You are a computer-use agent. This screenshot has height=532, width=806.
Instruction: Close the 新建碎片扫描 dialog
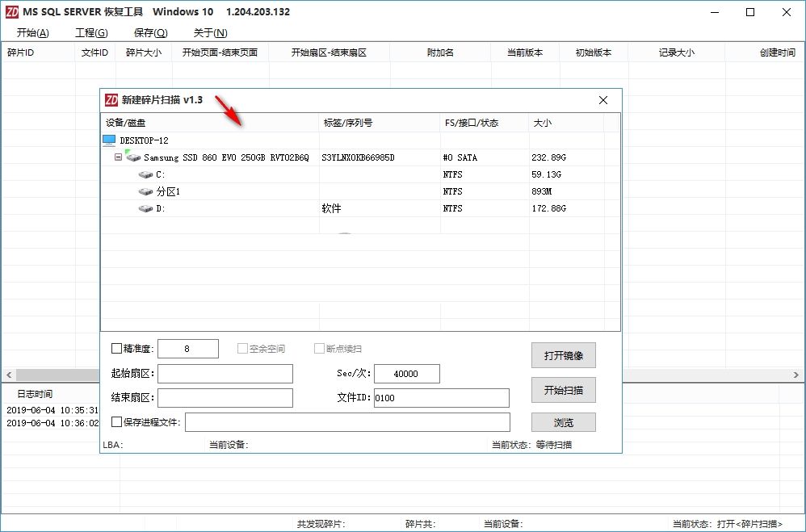point(603,100)
